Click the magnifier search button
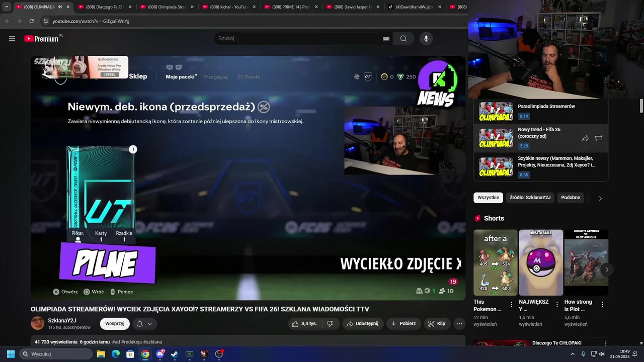Image resolution: width=644 pixels, height=362 pixels. tap(404, 38)
